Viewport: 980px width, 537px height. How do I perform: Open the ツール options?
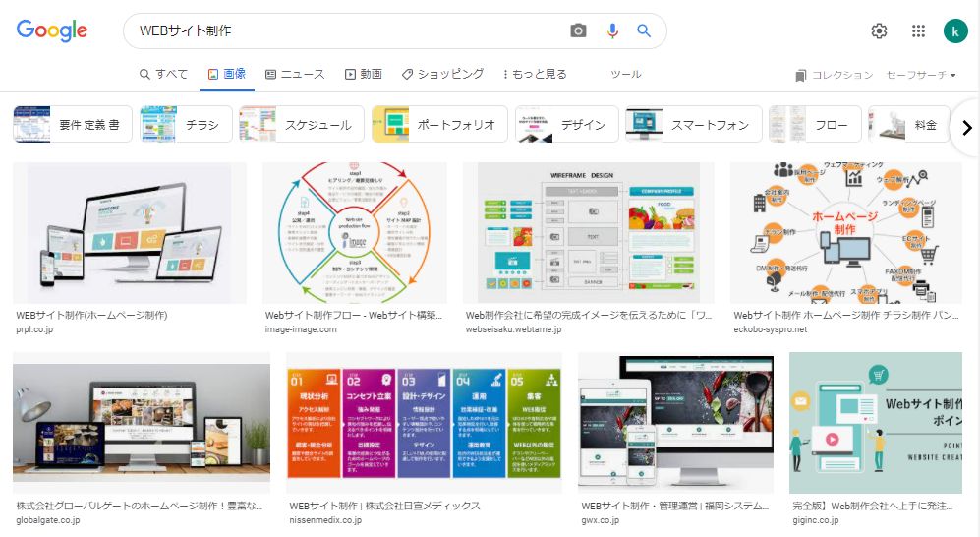625,74
